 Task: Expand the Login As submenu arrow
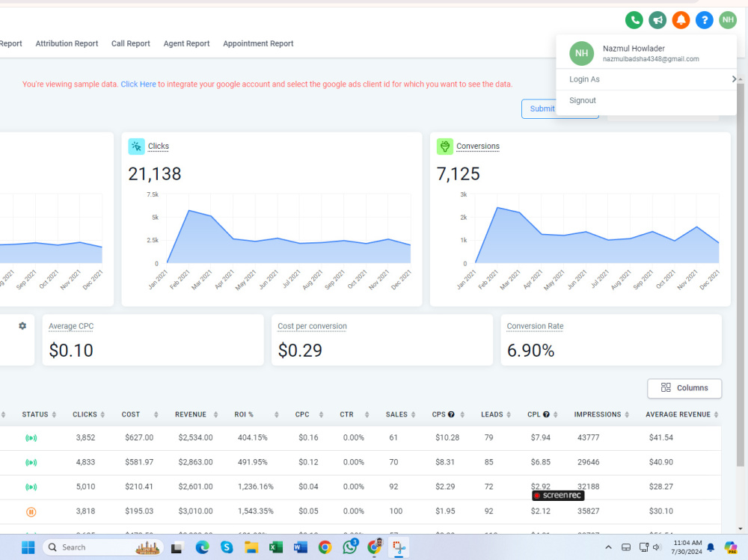[x=735, y=79]
